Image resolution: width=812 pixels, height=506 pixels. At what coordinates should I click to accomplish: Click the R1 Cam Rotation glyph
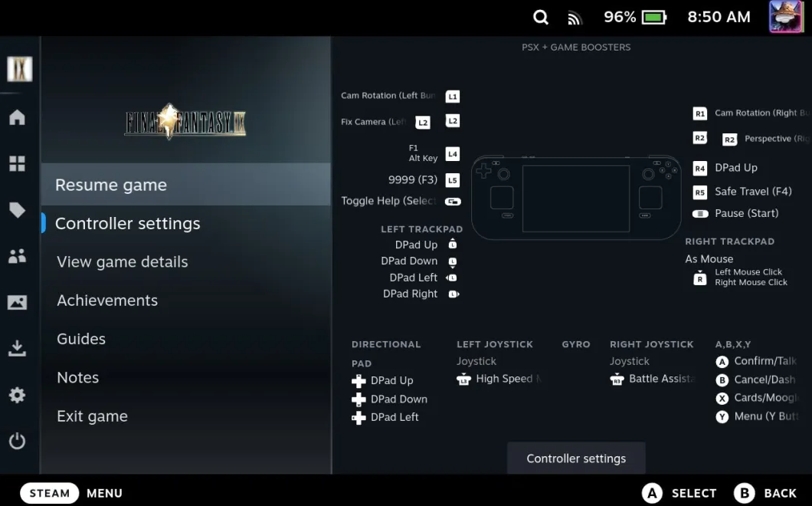point(700,113)
